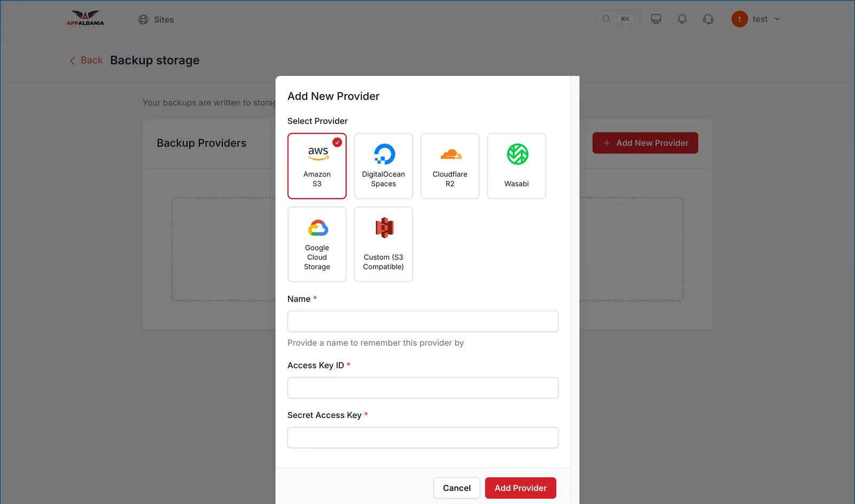
Task: Choose DigitalOcean Spaces as provider
Action: pos(383,166)
